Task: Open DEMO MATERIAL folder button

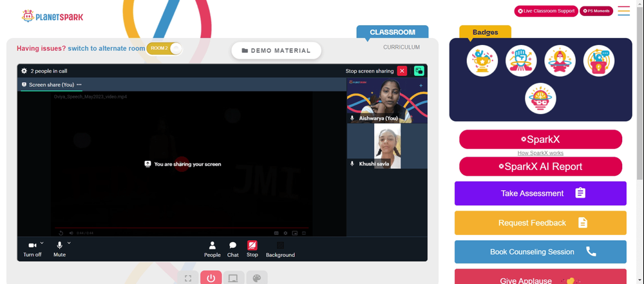Action: click(x=276, y=50)
